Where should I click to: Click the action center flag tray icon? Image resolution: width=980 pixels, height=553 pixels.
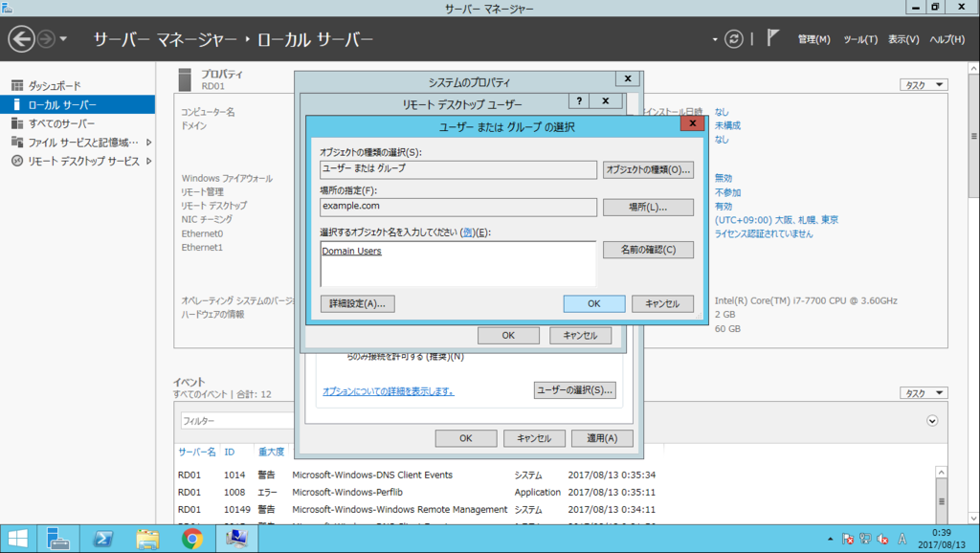[848, 539]
